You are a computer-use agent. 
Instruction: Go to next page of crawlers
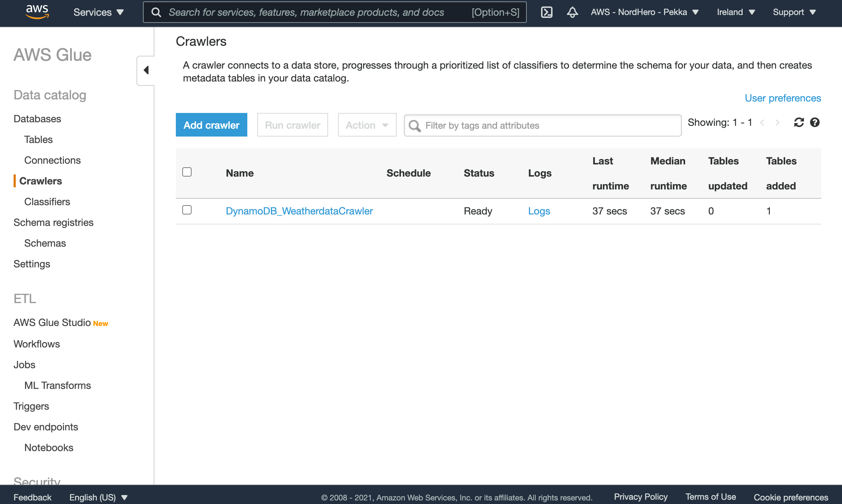point(777,123)
